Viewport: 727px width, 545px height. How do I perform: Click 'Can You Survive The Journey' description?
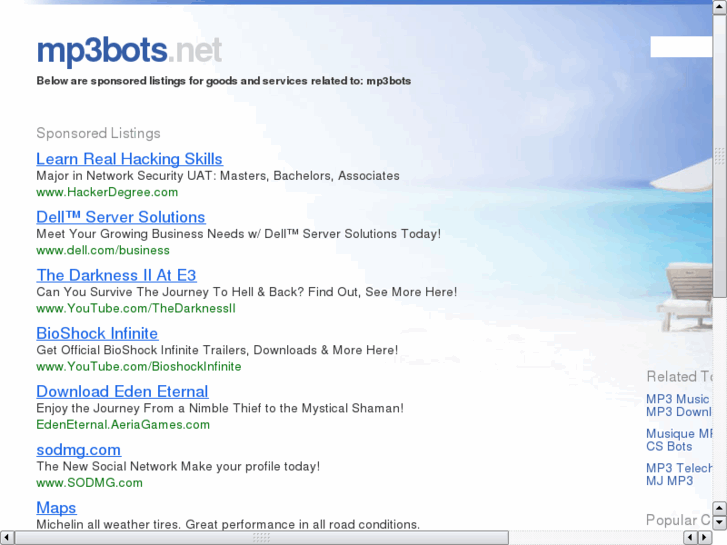[x=247, y=292]
